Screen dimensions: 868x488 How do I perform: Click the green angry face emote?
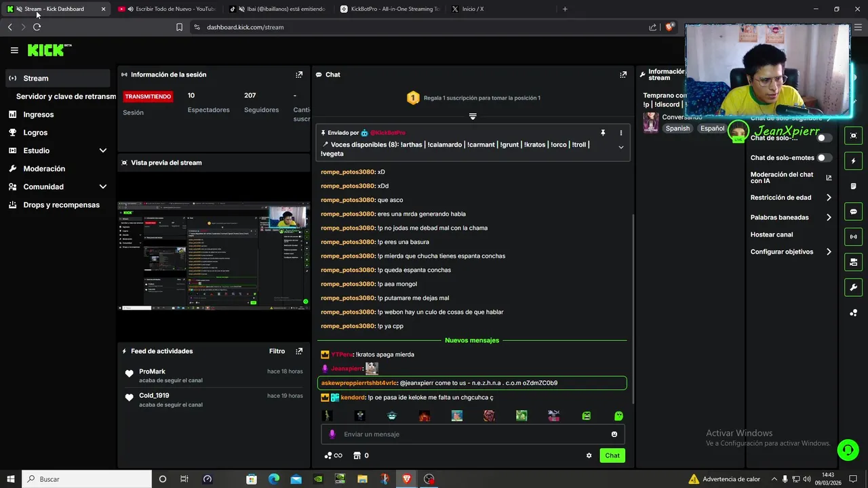pyautogui.click(x=587, y=415)
